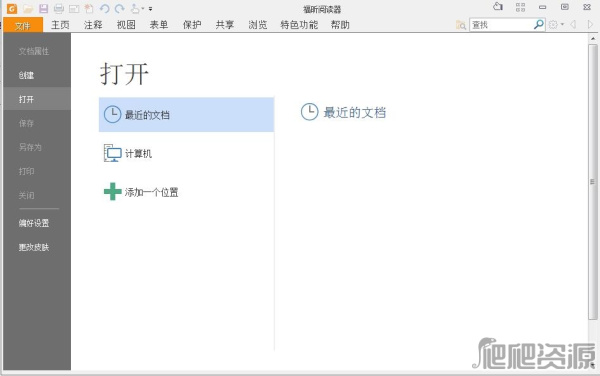Screen dimensions: 600x376
Task: Choose the 计算机 location
Action: [186, 153]
